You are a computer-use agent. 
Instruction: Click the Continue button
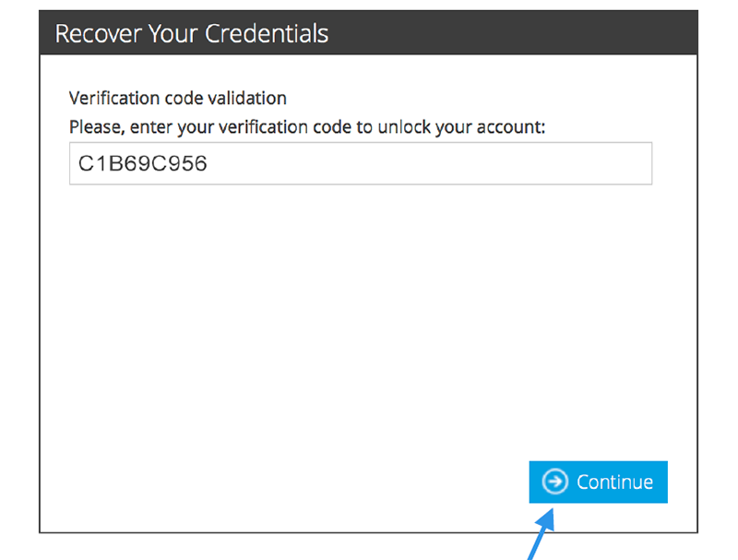coord(598,482)
